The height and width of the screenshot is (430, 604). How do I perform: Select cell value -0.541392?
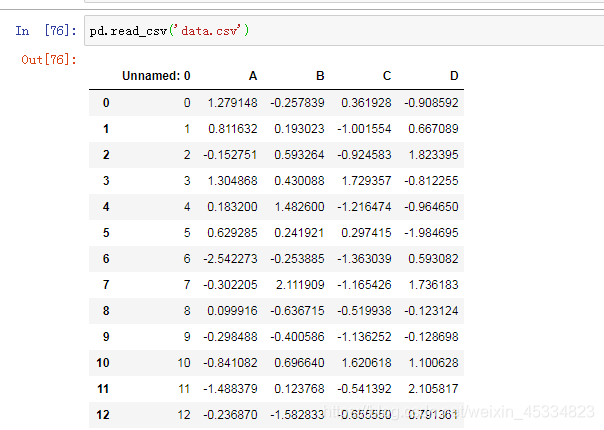coord(364,389)
